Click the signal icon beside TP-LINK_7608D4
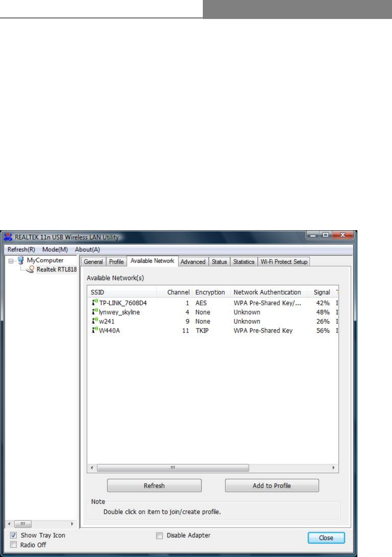 coord(94,302)
